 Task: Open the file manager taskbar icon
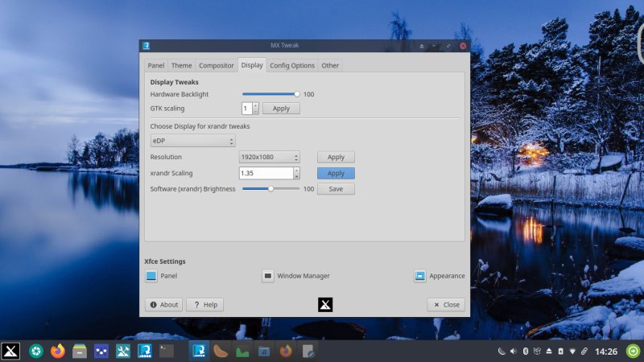(x=80, y=351)
